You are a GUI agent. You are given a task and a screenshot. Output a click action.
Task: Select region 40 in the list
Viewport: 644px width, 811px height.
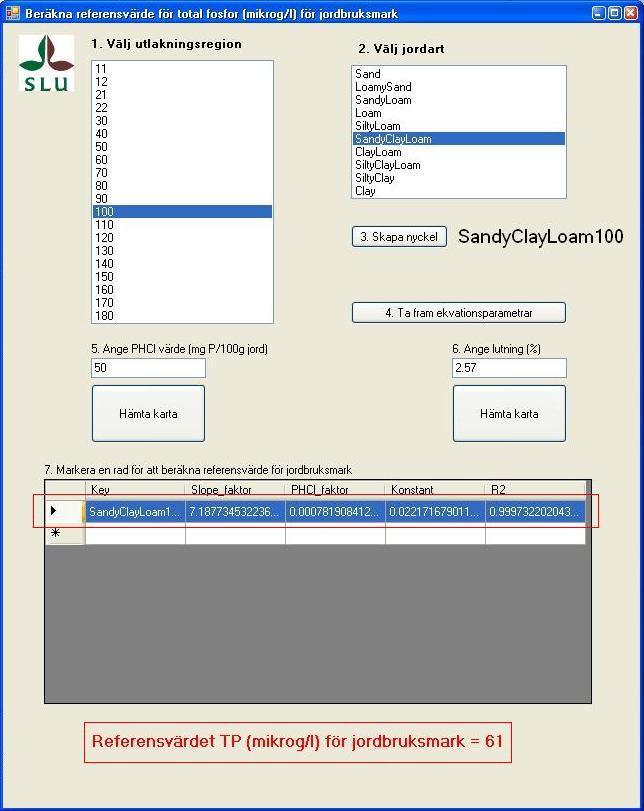tap(182, 133)
